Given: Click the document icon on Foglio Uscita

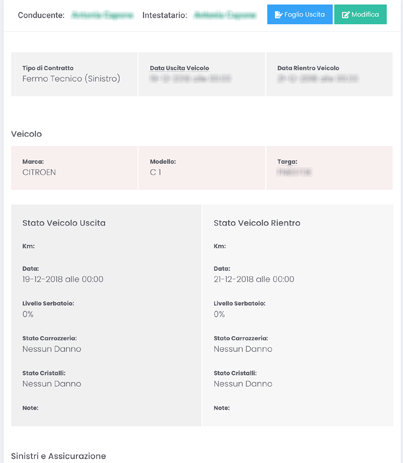Looking at the screenshot, I should point(278,15).
